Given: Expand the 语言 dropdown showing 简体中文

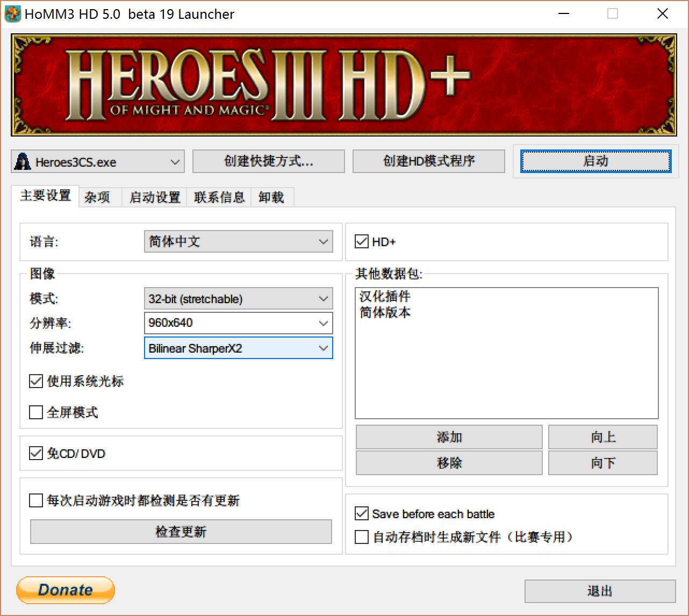Looking at the screenshot, I should click(x=239, y=241).
